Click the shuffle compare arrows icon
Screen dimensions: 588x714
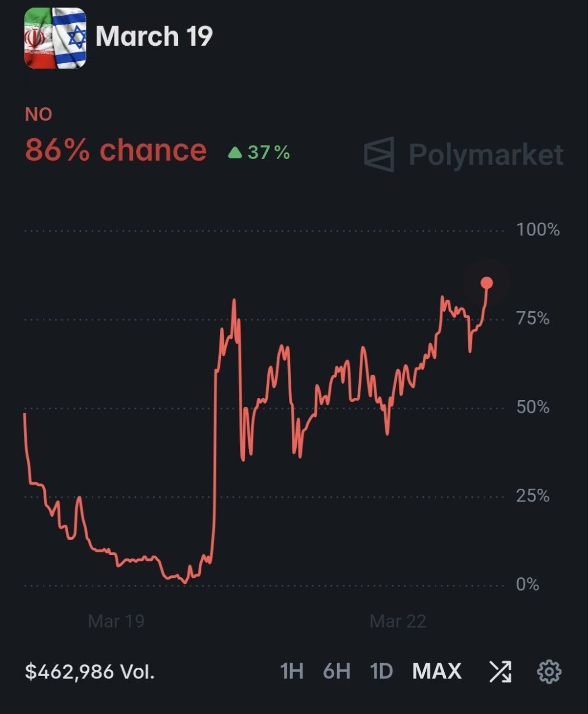pos(500,672)
